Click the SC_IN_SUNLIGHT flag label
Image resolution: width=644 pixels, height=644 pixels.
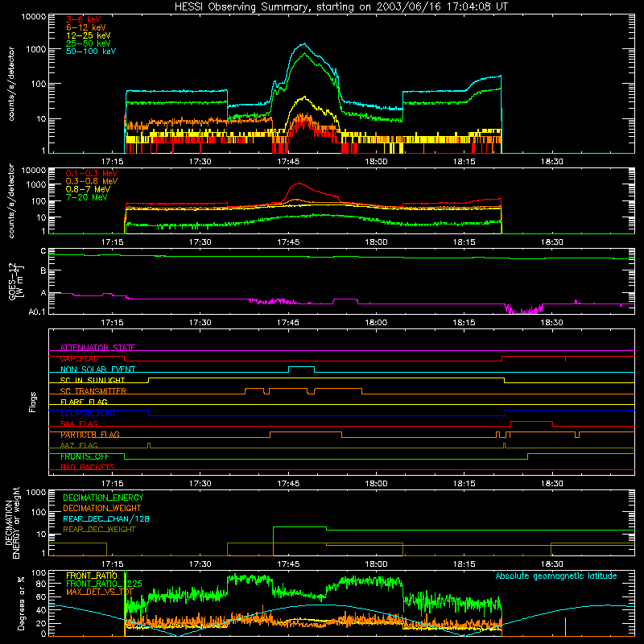(x=93, y=380)
